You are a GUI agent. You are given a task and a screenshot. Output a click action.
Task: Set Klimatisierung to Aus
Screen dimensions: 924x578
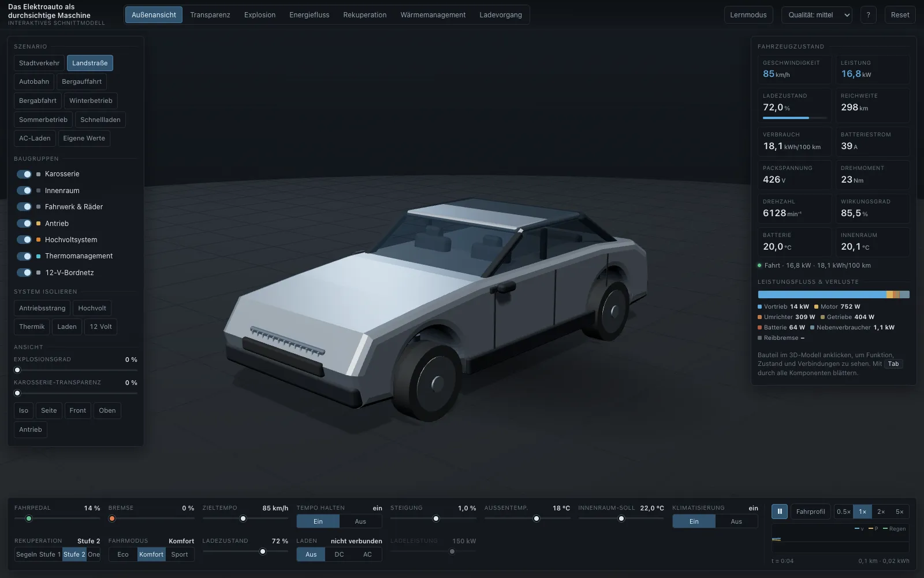[736, 521]
